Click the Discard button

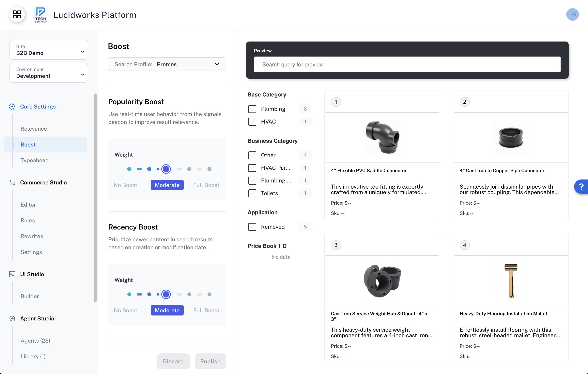pos(173,361)
